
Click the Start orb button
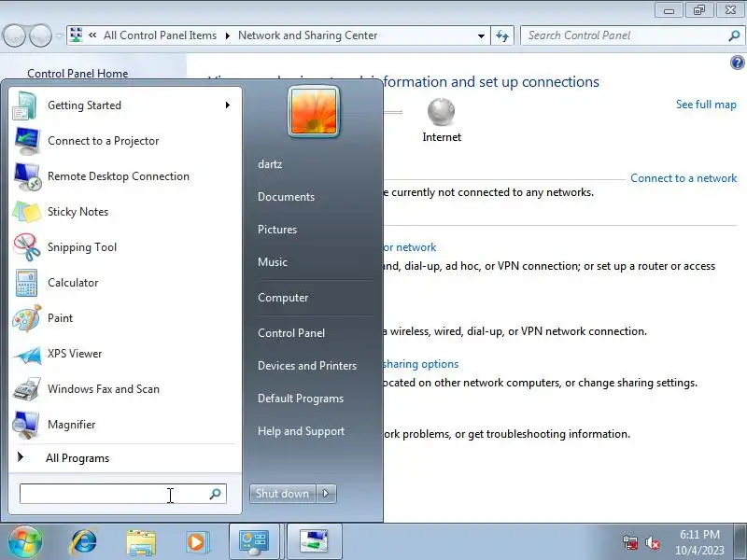[x=25, y=542]
